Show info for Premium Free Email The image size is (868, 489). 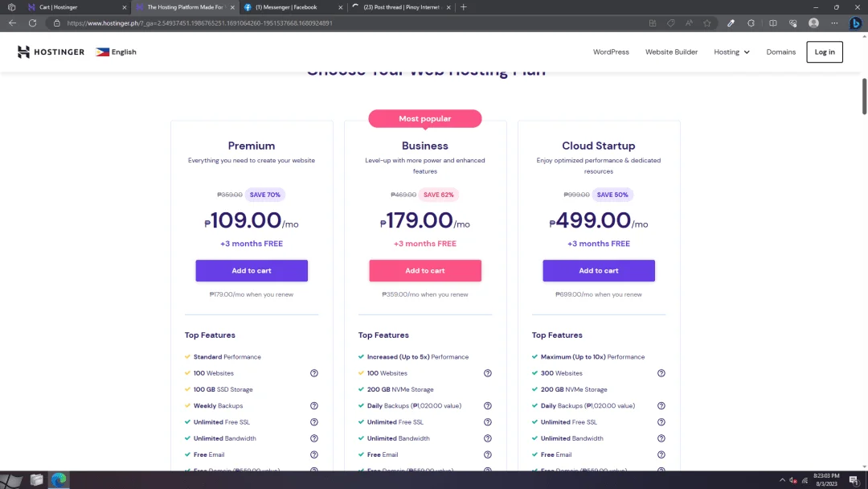314,454
